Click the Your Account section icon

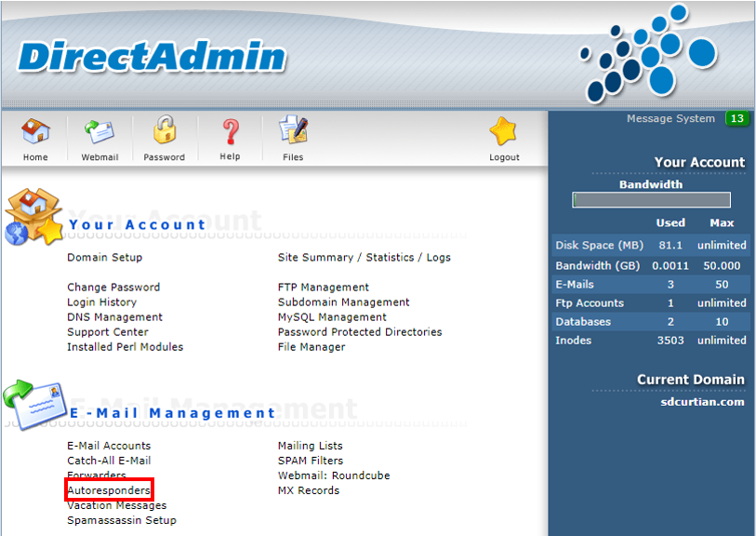[x=33, y=218]
